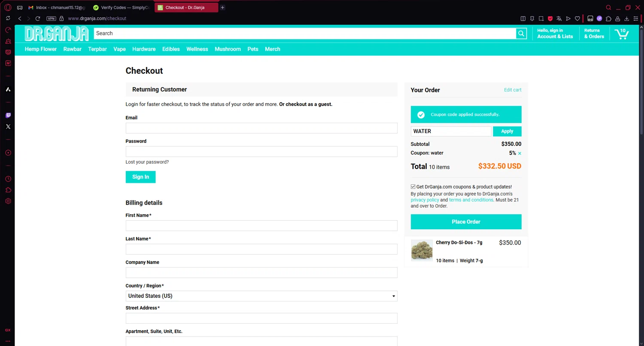
Task: Click the VPN badge in address bar
Action: point(51,18)
